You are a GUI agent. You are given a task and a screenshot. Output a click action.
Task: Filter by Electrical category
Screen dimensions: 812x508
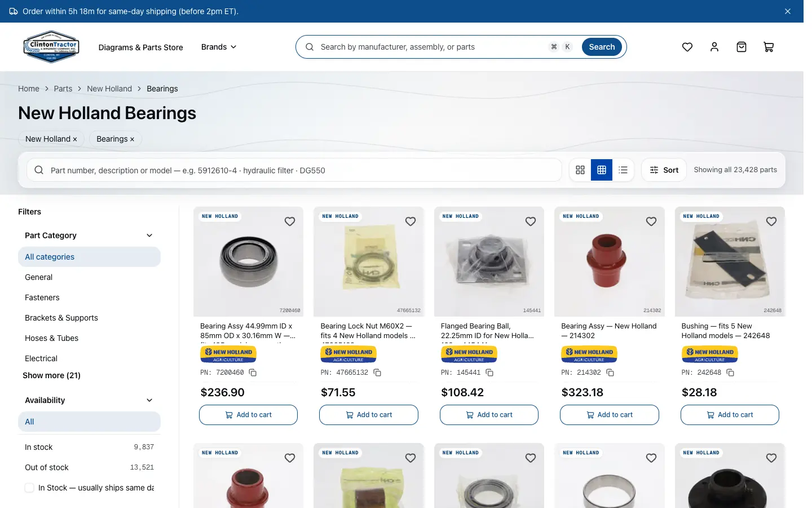tap(89, 358)
